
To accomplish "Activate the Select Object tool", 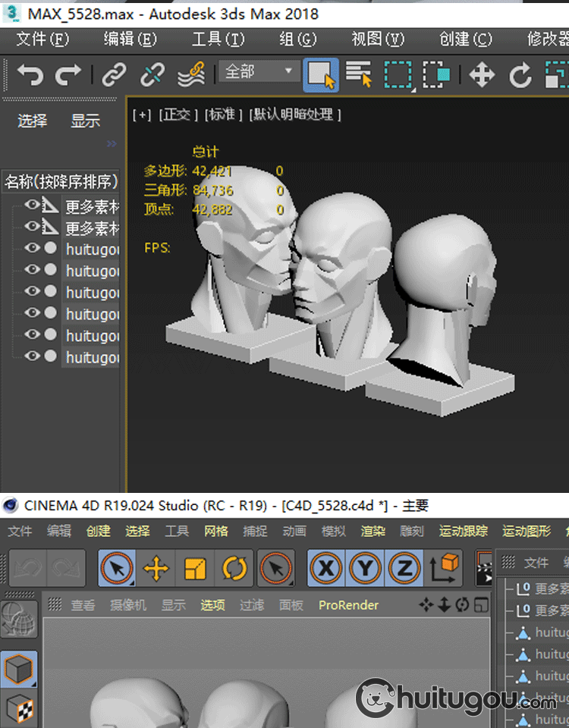I will pos(321,74).
